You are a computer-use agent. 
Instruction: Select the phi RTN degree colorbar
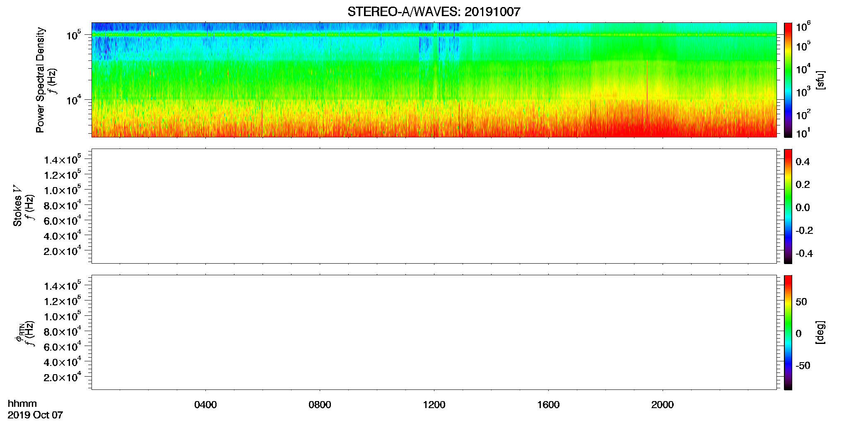pyautogui.click(x=788, y=332)
